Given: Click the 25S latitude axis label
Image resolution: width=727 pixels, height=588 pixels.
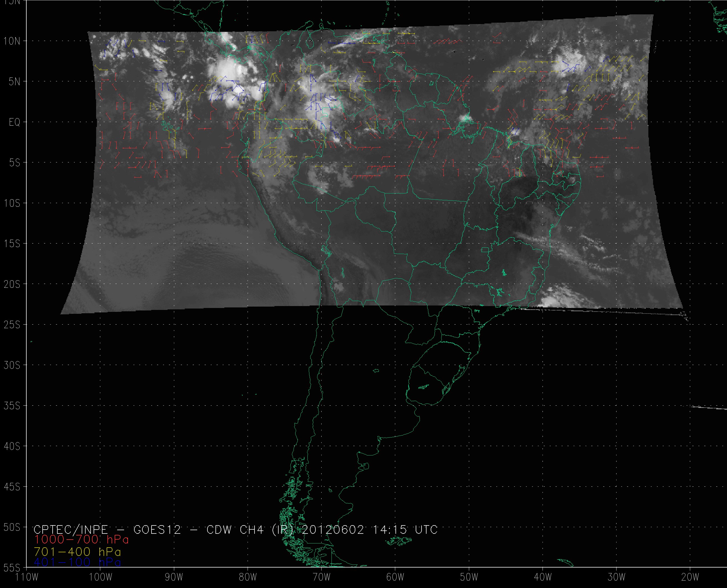Looking at the screenshot, I should click(x=12, y=325).
